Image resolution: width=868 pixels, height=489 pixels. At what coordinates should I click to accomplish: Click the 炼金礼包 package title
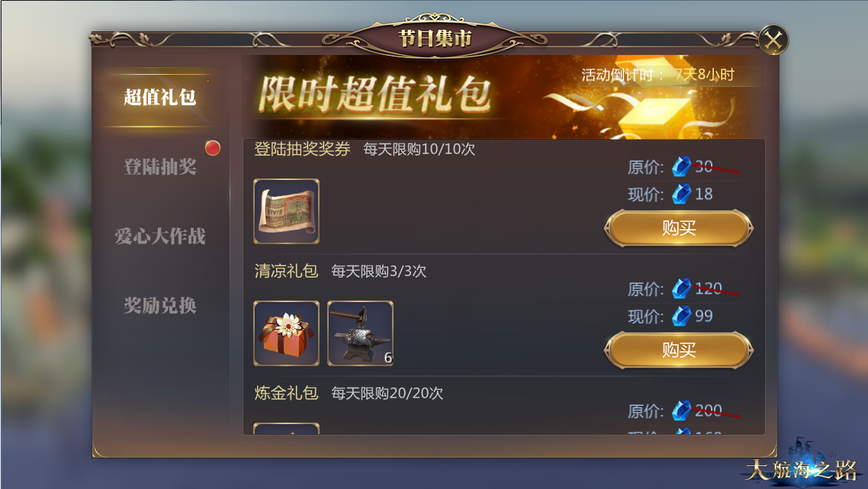tap(286, 393)
